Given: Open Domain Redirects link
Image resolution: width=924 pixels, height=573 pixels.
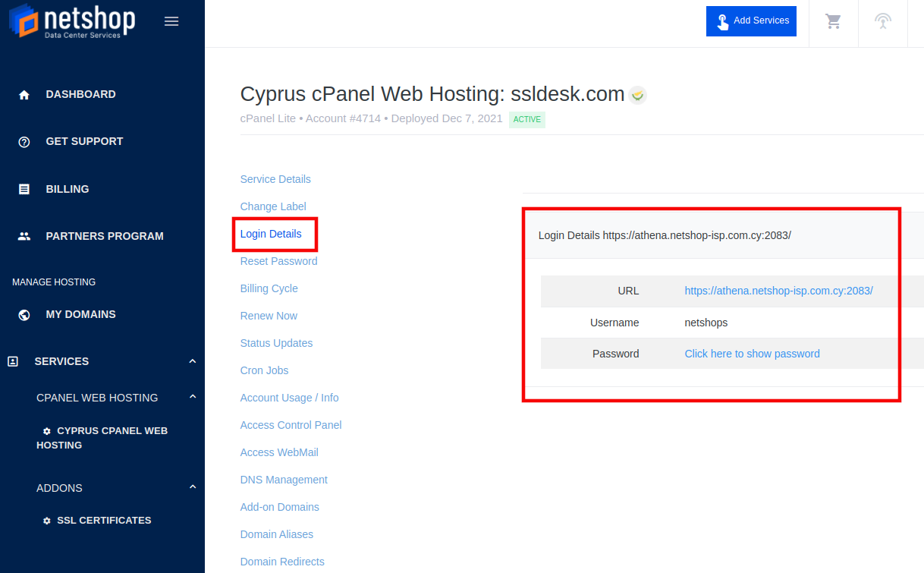Looking at the screenshot, I should [x=282, y=562].
